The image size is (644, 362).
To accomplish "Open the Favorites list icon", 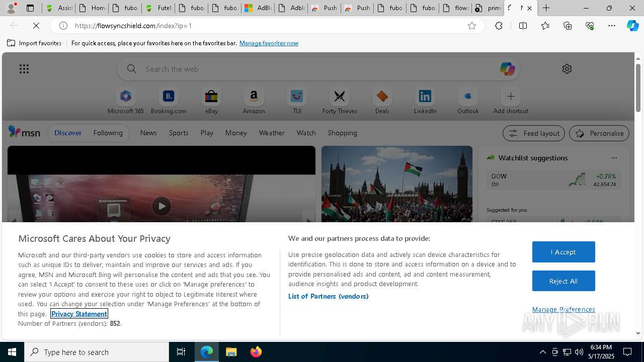I will tap(545, 26).
